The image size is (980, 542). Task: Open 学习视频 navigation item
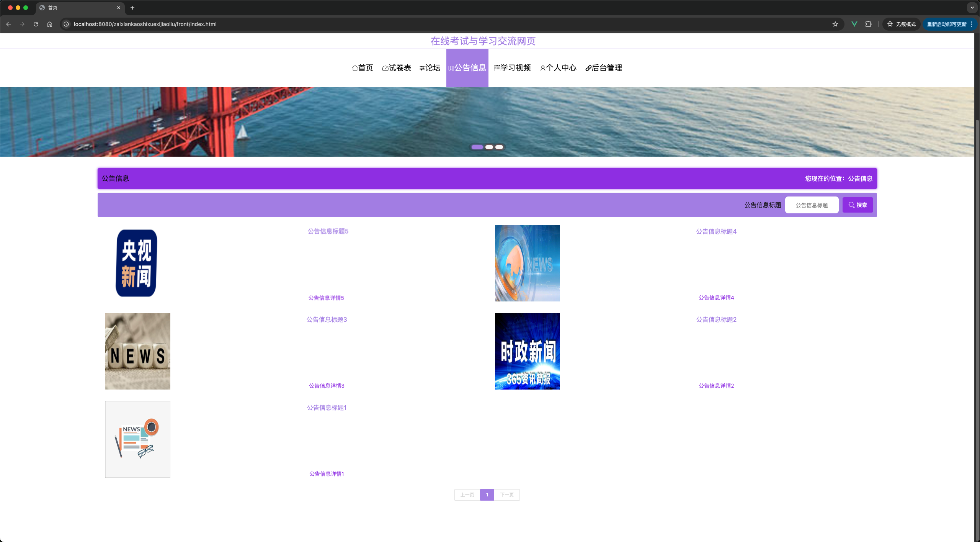(x=512, y=68)
